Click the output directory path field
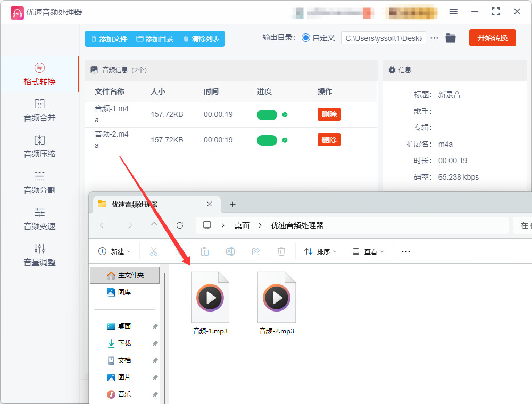Screen dimensions: 532x404 pyautogui.click(x=384, y=38)
